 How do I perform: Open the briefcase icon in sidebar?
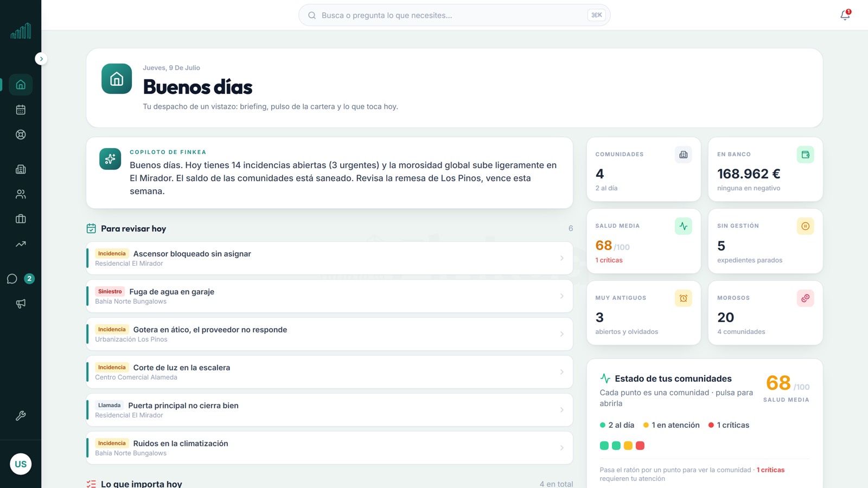(21, 219)
